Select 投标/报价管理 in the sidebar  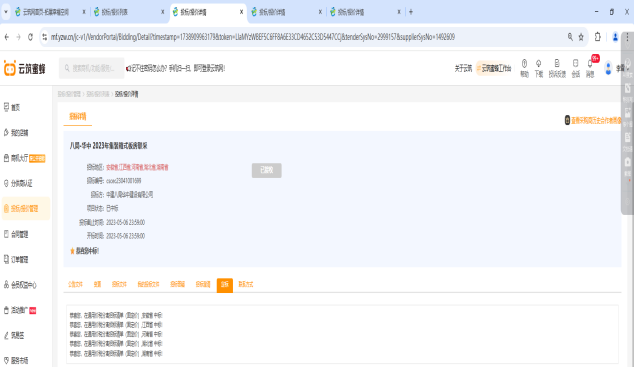[26, 209]
